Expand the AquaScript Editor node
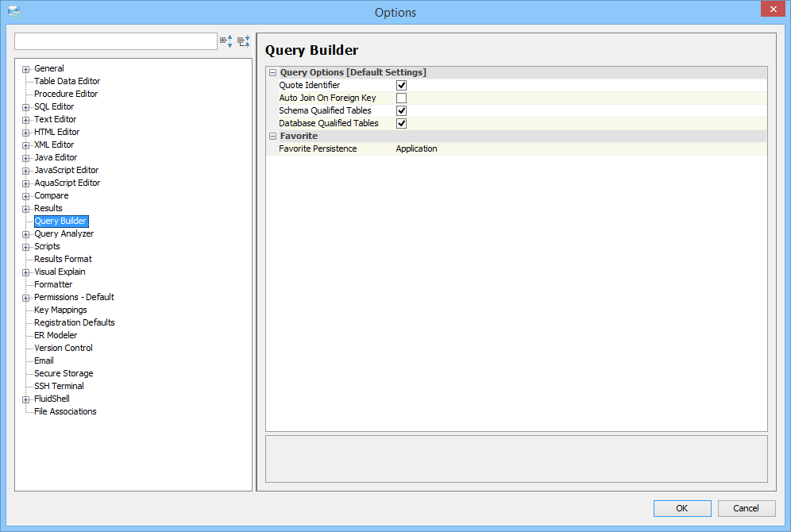Screen dimensions: 791x532 (25, 183)
